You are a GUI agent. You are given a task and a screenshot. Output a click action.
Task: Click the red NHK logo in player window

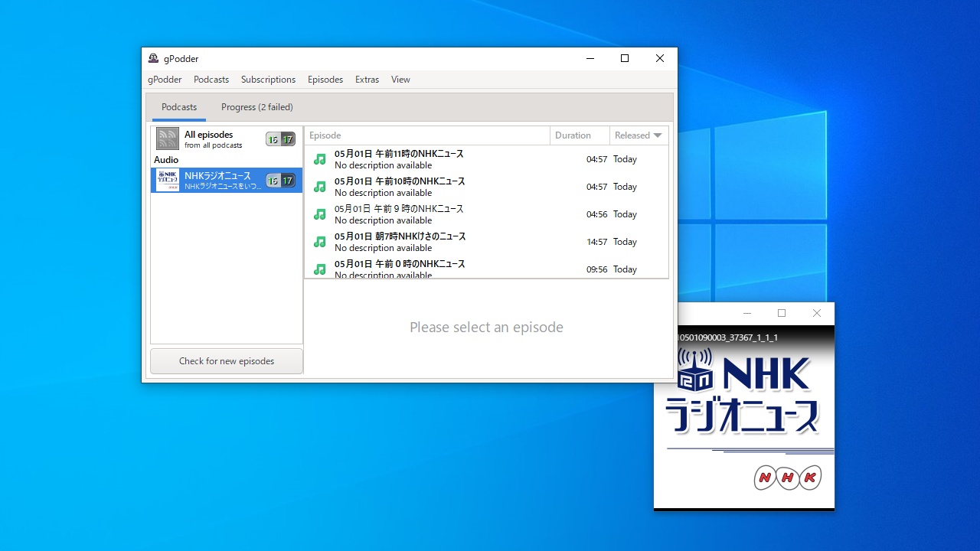point(788,478)
